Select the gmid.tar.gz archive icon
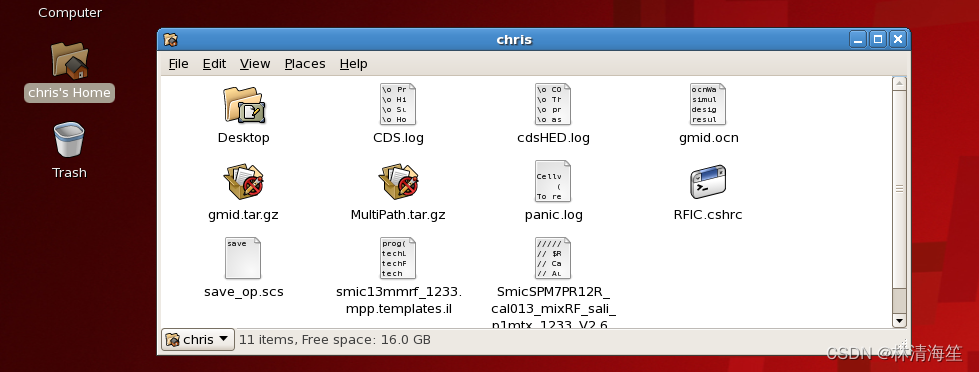Screen dimensions: 979x372 click(244, 182)
